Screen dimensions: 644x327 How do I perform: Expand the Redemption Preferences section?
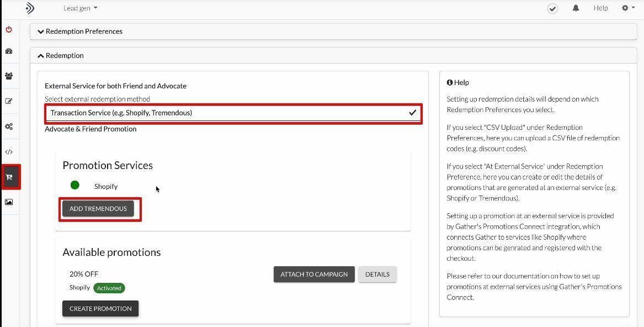click(x=333, y=31)
